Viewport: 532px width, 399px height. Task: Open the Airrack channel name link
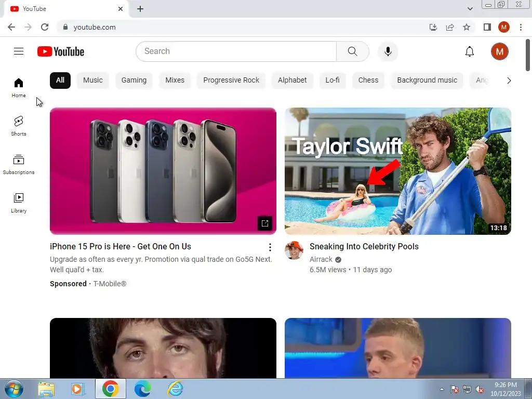coord(321,260)
